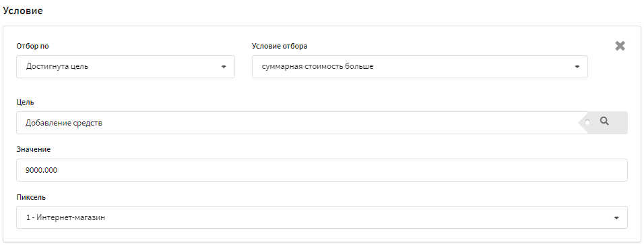644x245 pixels.
Task: Expand the Условие отбора dropdown arrow
Action: (x=577, y=67)
